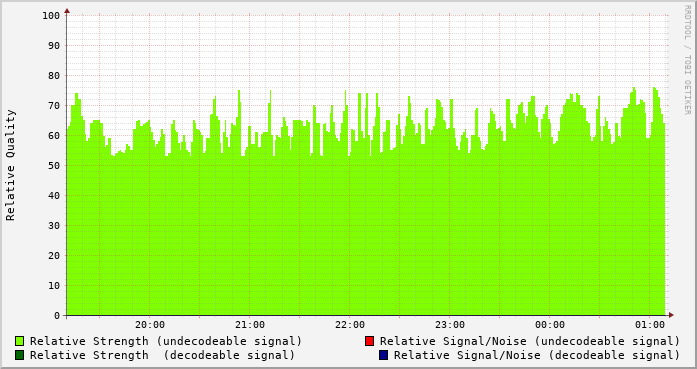Click the 'Relative Quality' vertical axis title
Image resolution: width=697 pixels, height=369 pixels.
pyautogui.click(x=11, y=165)
